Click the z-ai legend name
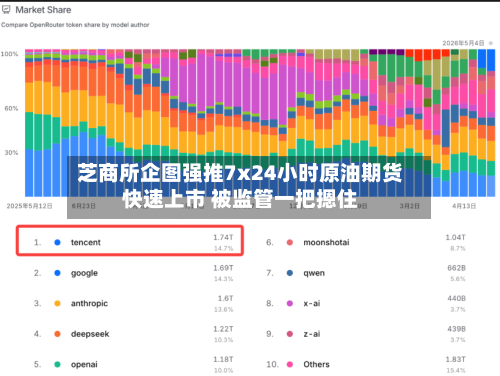500x376 pixels. point(312,334)
